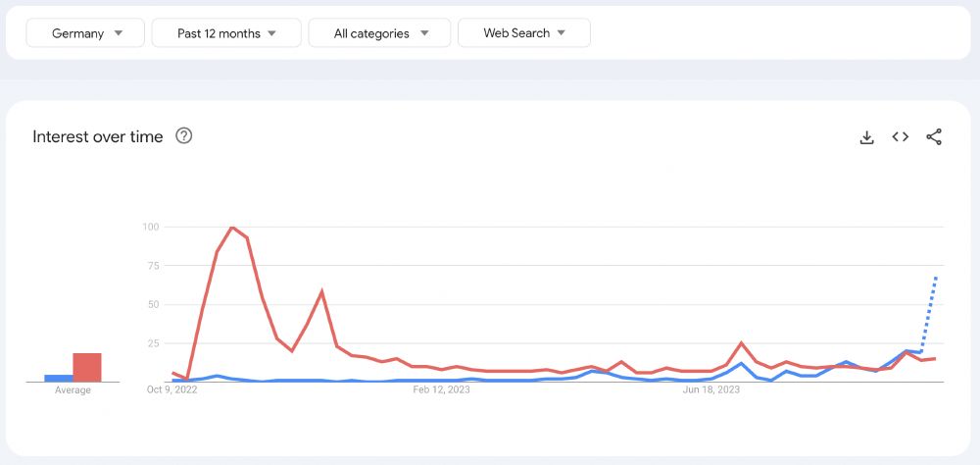Open the All categories dropdown
This screenshot has width=980, height=465.
click(x=380, y=33)
